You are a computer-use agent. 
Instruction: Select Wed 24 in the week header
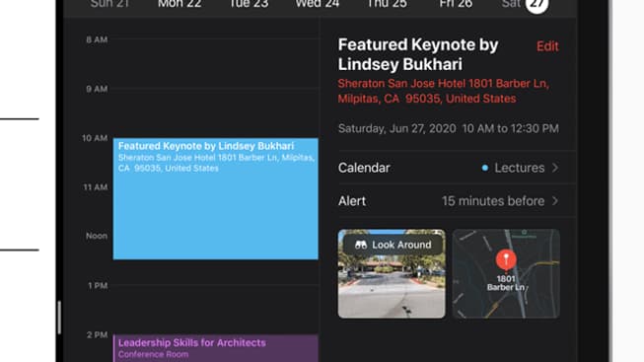click(x=318, y=5)
